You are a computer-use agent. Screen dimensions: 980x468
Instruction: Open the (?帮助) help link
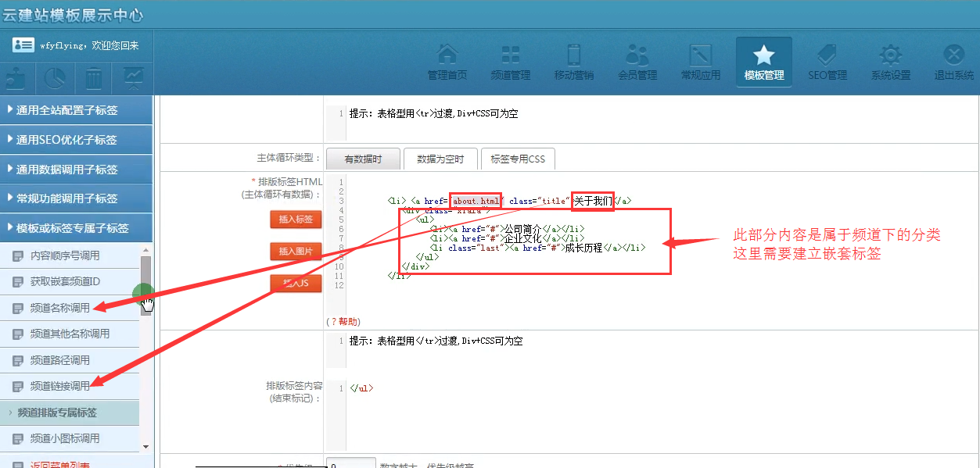(343, 321)
